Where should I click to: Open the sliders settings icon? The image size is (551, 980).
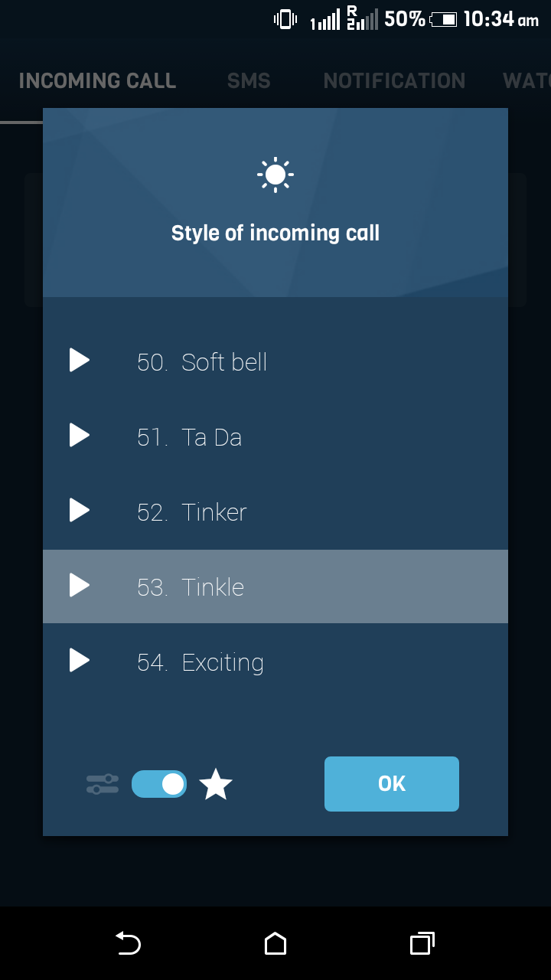point(103,784)
